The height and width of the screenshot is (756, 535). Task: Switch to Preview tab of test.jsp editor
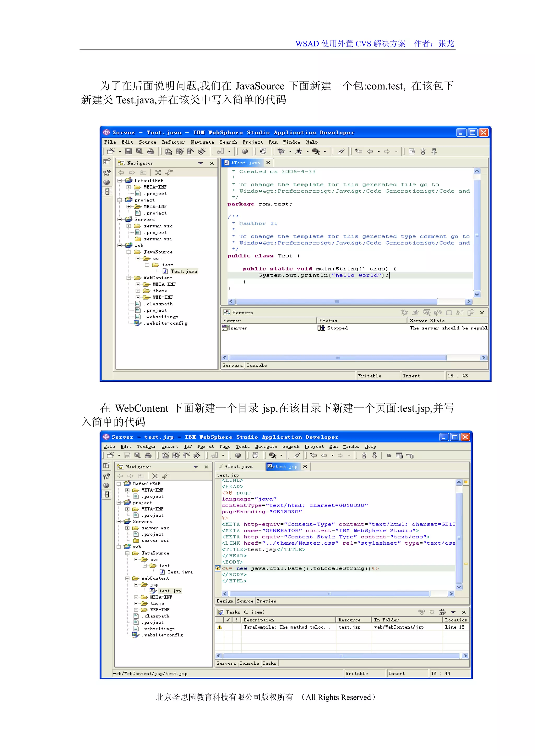[266, 601]
